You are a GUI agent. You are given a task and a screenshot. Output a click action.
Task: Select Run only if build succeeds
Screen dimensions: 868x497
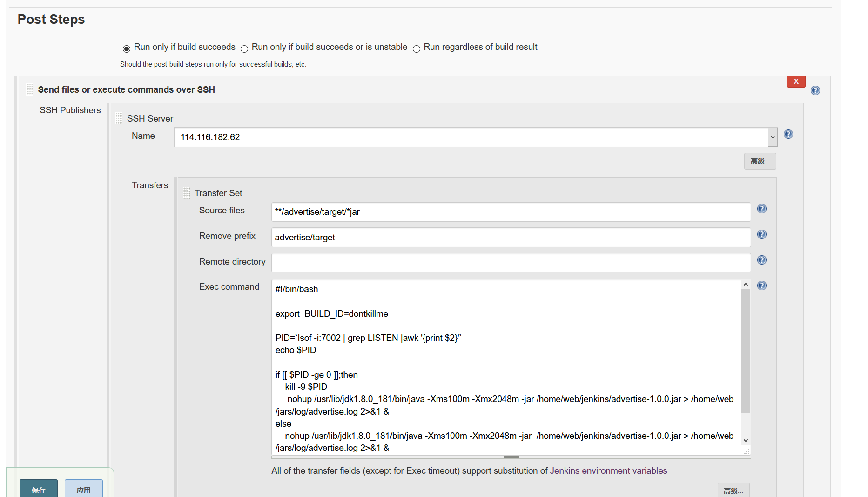[x=126, y=48]
